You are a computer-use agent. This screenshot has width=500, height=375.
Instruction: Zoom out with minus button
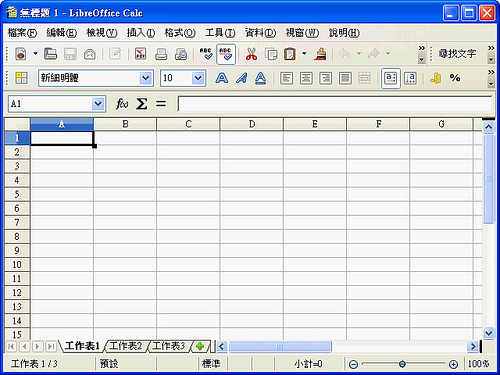pos(353,364)
